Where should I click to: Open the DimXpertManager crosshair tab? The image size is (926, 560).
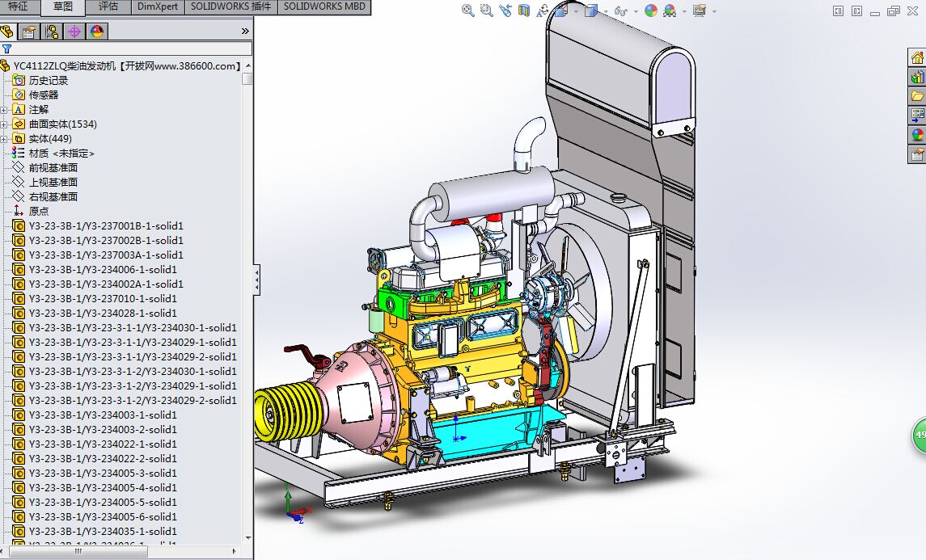(74, 32)
